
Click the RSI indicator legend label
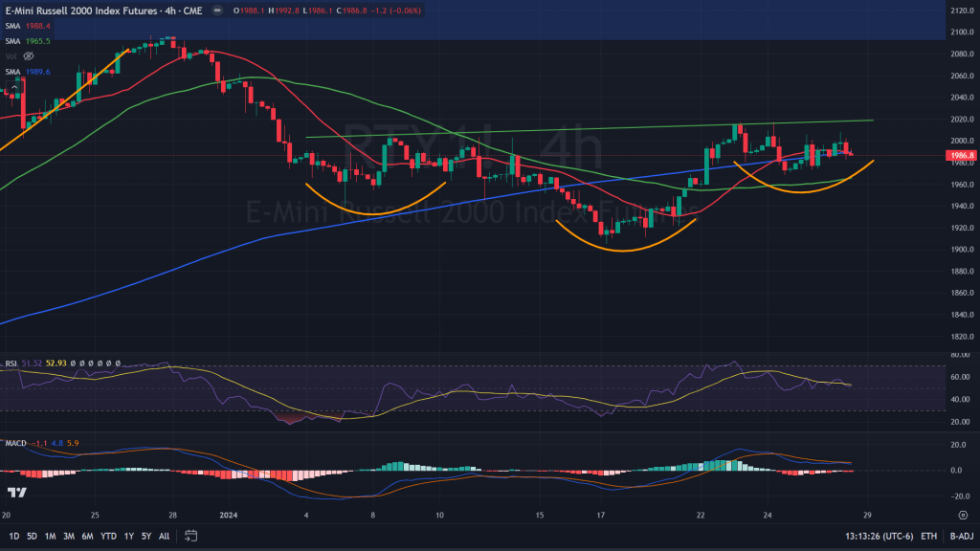tap(10, 364)
